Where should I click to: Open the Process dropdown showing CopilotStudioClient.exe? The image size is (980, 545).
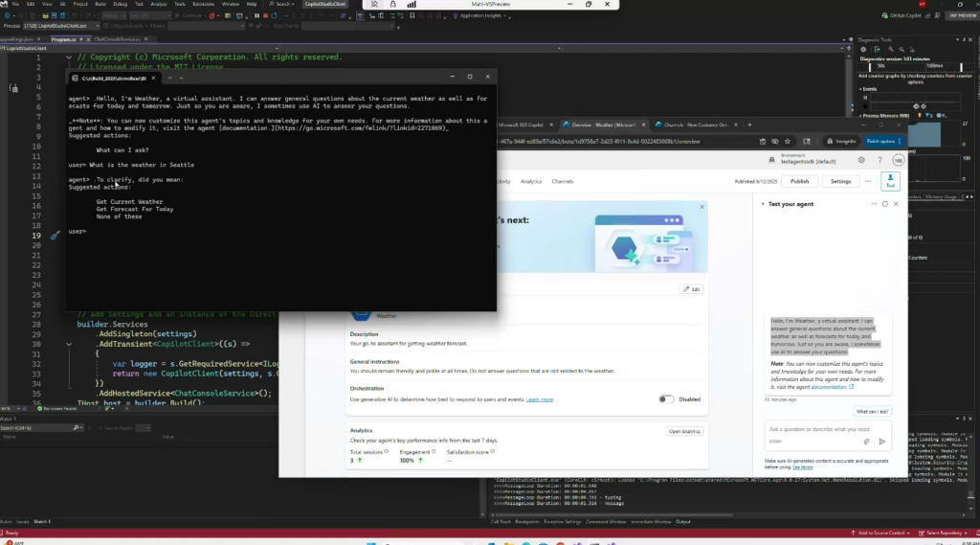click(x=61, y=26)
